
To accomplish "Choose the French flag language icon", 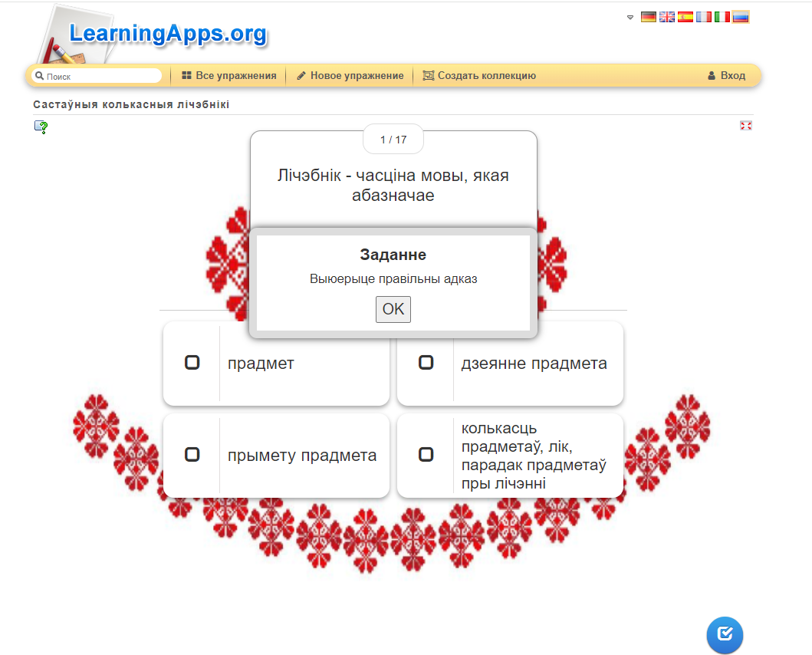I will (704, 17).
